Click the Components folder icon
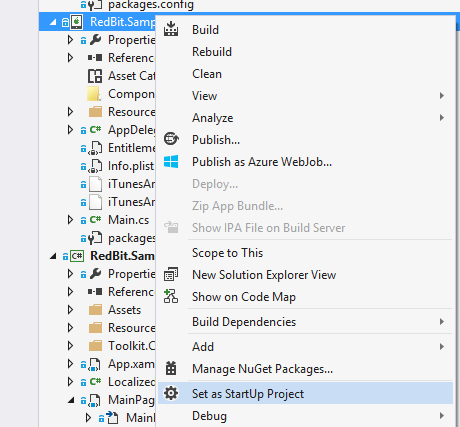 click(x=94, y=94)
